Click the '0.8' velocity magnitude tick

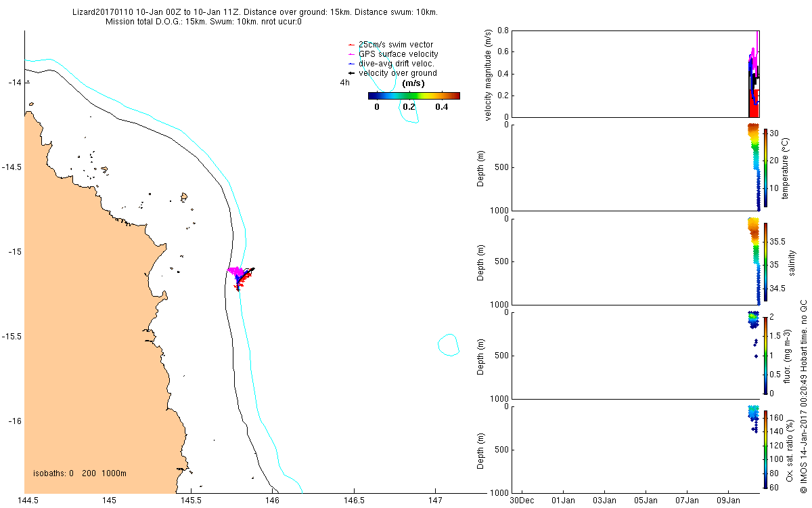[503, 31]
